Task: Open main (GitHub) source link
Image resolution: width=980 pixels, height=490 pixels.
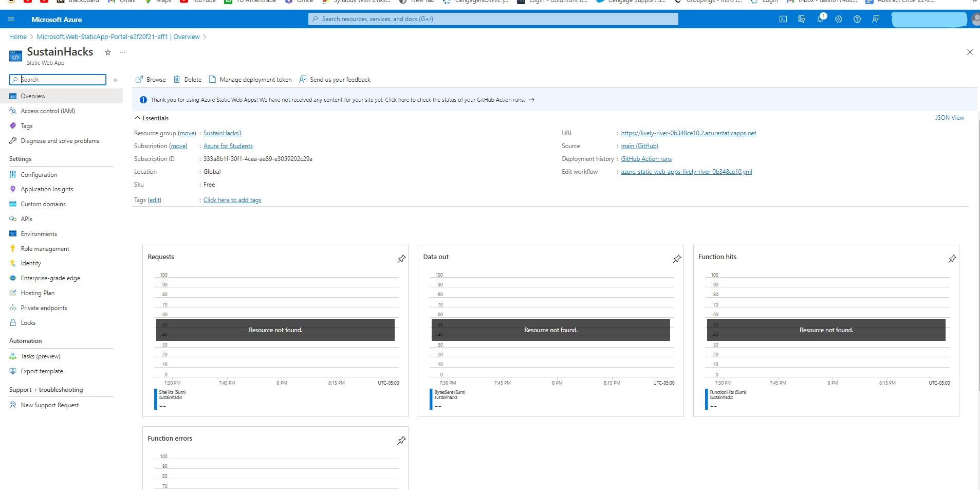Action: click(x=640, y=146)
